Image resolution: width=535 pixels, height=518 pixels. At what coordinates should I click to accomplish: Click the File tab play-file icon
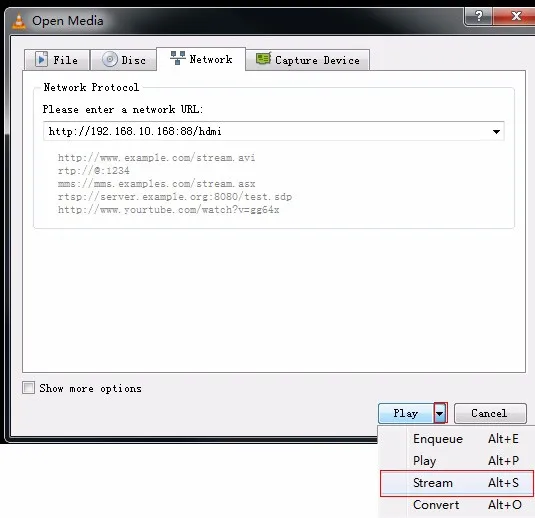[42, 59]
